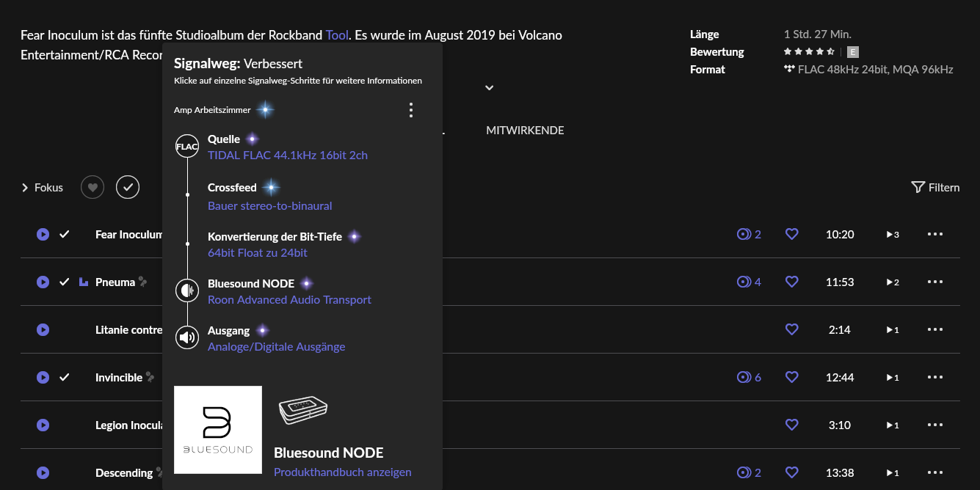Open versions count for Fear Inoculum track
This screenshot has width=980, height=490.
click(749, 235)
